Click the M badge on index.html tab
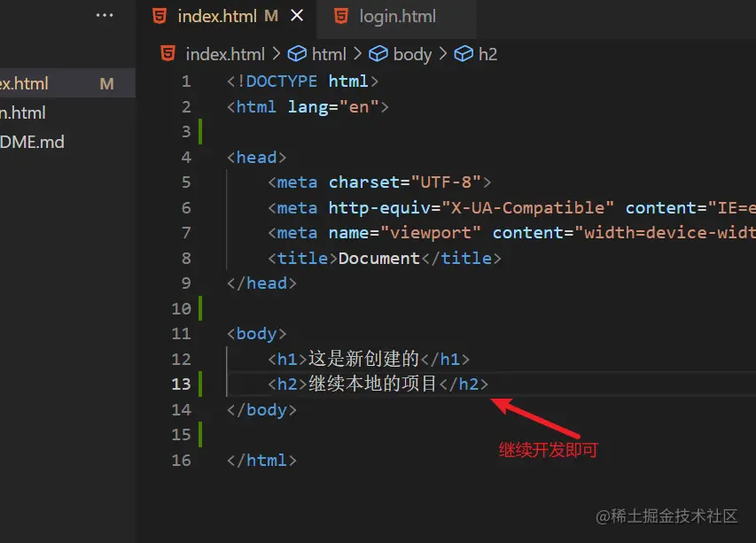The image size is (756, 543). click(x=271, y=16)
